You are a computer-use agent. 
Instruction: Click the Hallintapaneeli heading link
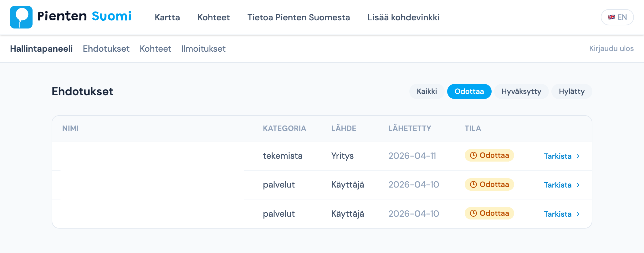[x=41, y=49]
